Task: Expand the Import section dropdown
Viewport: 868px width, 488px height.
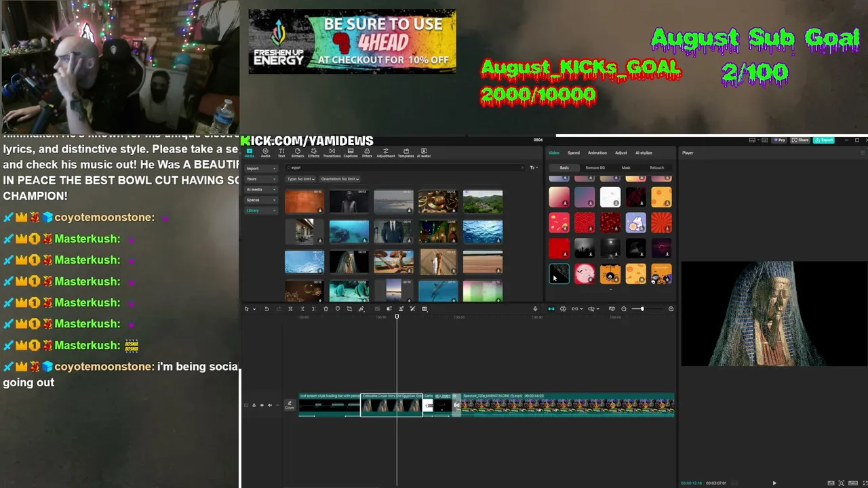Action: pos(261,168)
